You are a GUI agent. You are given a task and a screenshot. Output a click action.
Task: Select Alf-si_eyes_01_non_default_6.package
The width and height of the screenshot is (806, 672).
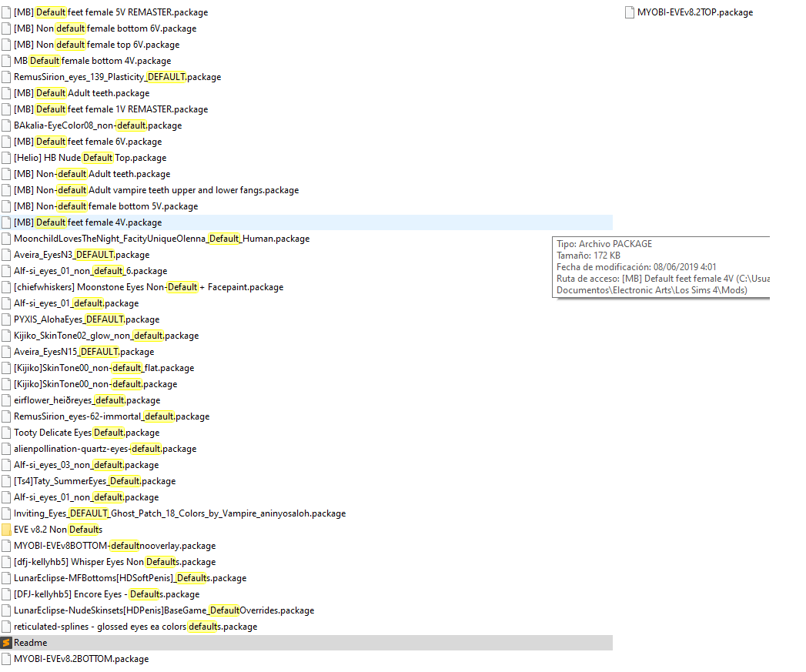pos(91,271)
